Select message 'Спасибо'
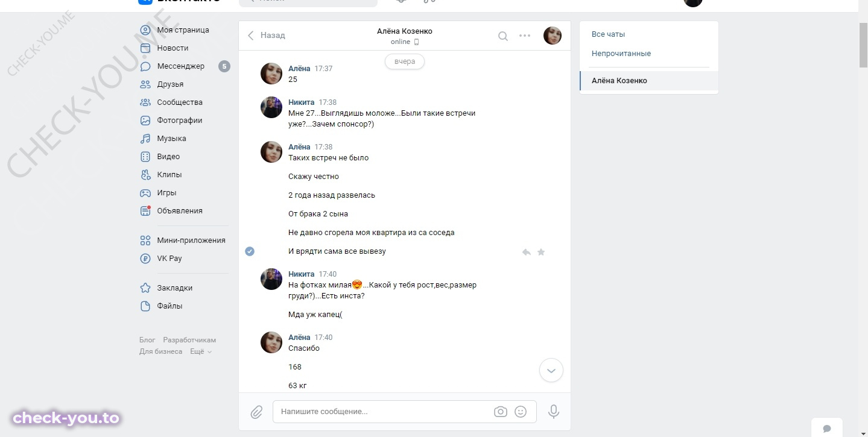The image size is (868, 437). [304, 348]
